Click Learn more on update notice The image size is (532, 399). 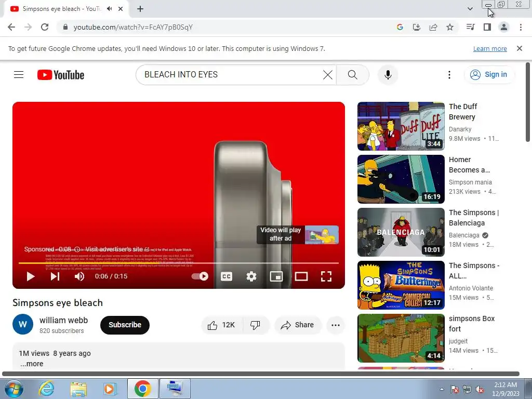490,48
